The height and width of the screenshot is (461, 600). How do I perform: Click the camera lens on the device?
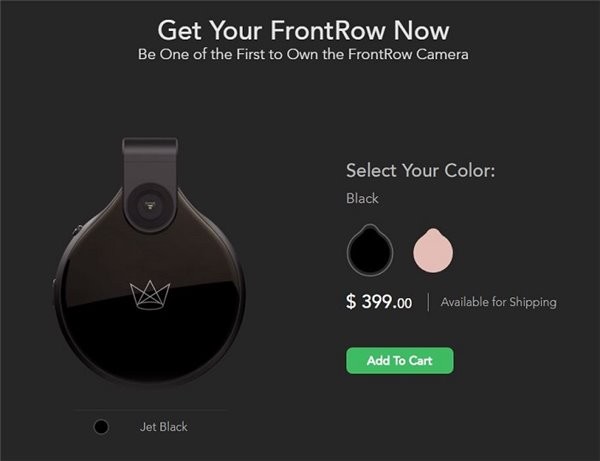(x=150, y=206)
